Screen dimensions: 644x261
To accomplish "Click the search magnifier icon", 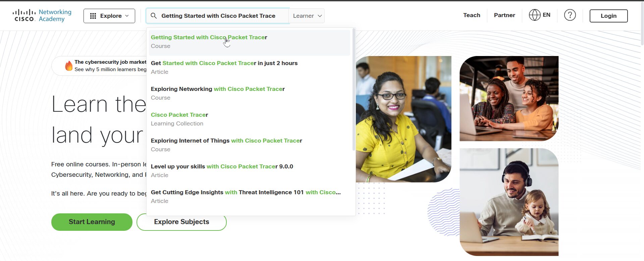I will coord(154,16).
